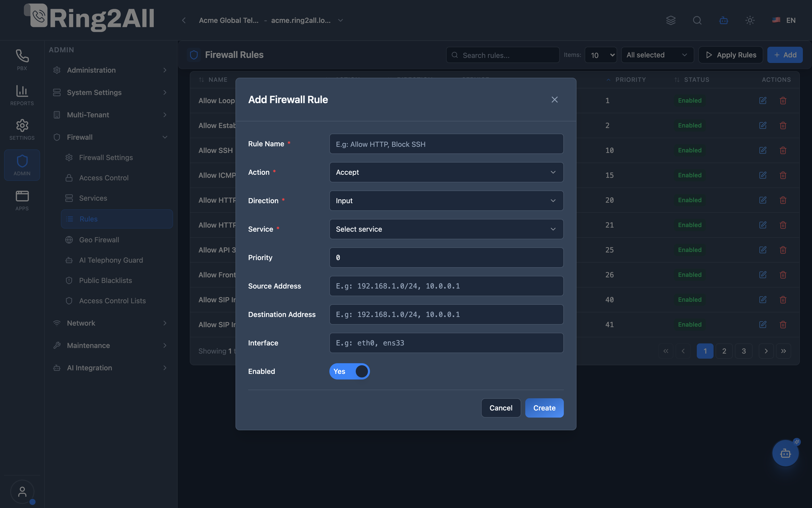812x508 pixels.
Task: Open the PBX section in left rail
Action: pos(22,60)
